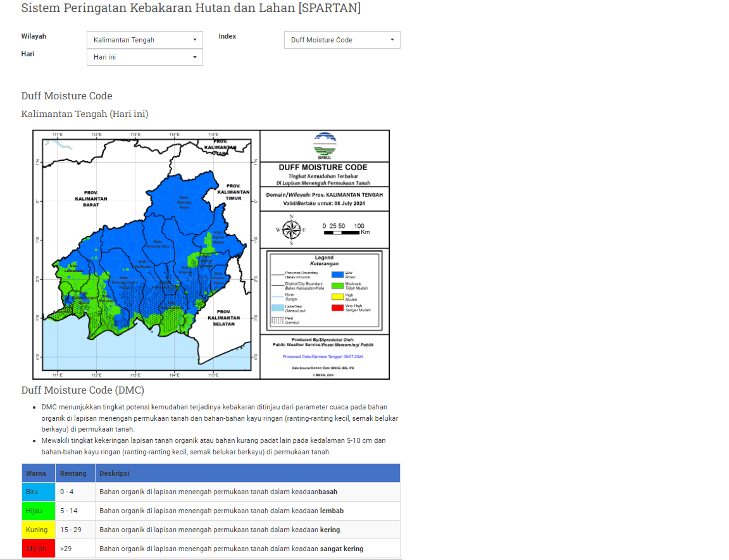This screenshot has height=560, width=729.
Task: Click the "Wilayah" field label
Action: 34,36
